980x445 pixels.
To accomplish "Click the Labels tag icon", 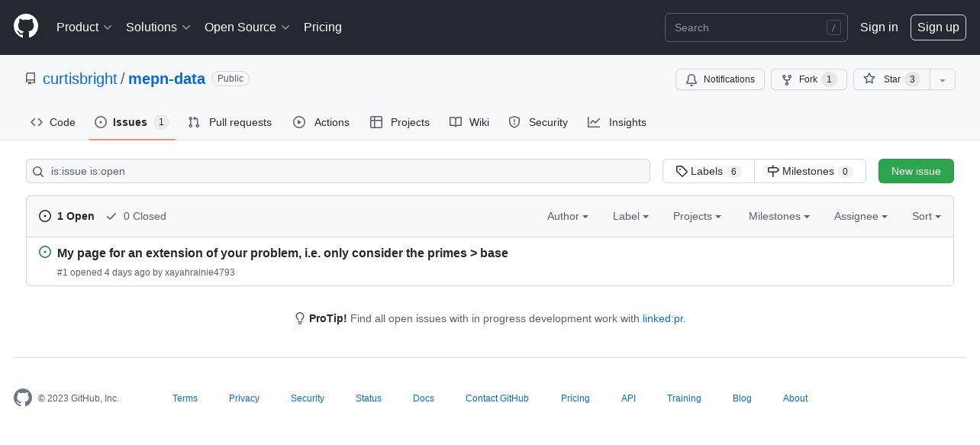I will point(682,171).
